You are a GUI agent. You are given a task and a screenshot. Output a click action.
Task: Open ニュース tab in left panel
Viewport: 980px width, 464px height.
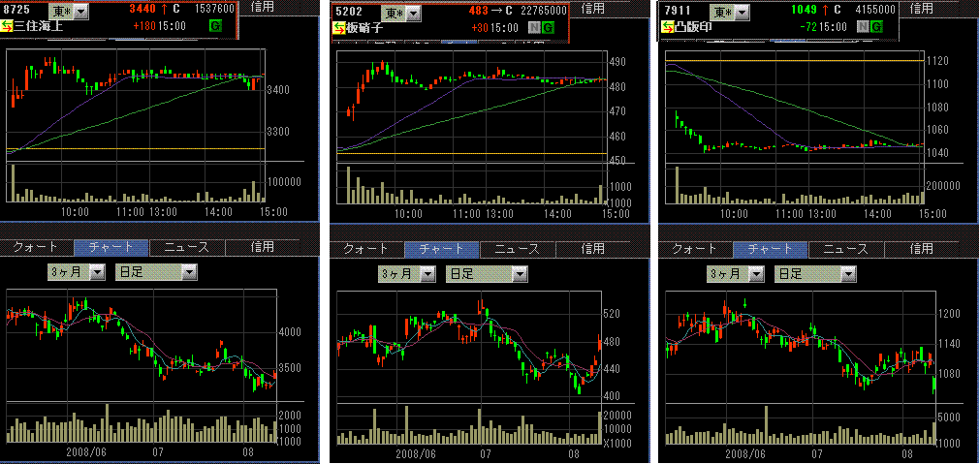187,247
